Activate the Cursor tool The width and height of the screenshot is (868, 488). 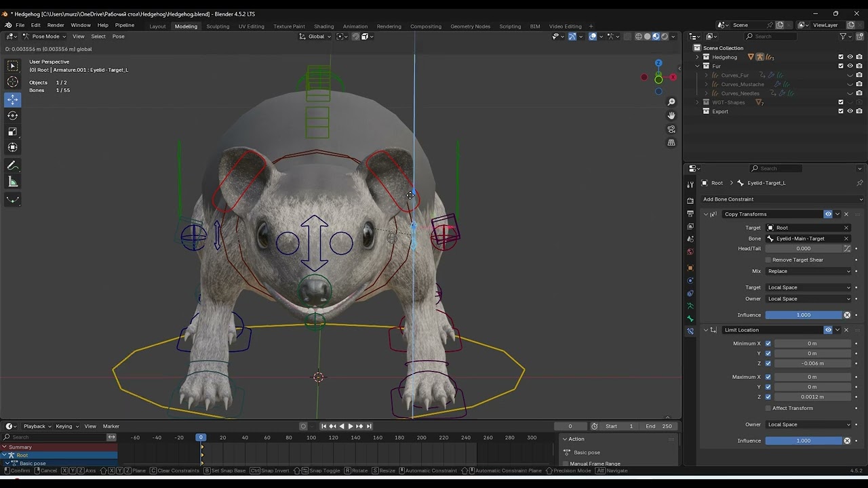pos(13,82)
